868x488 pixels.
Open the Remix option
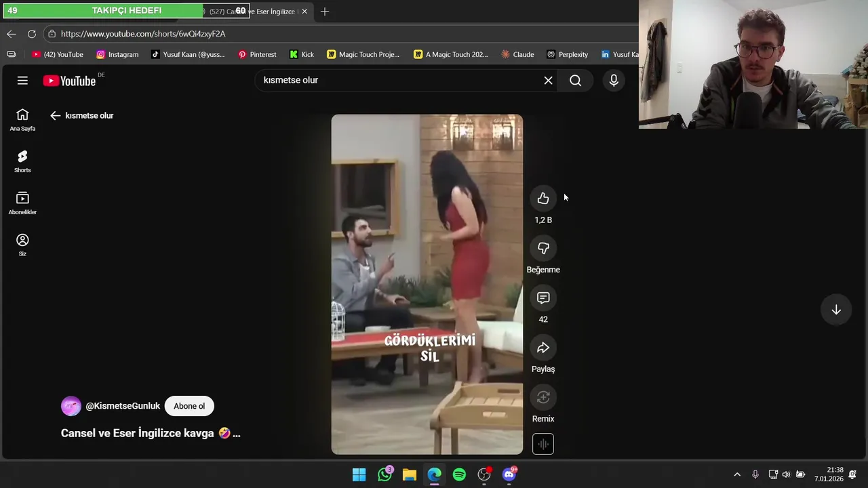coord(543,397)
